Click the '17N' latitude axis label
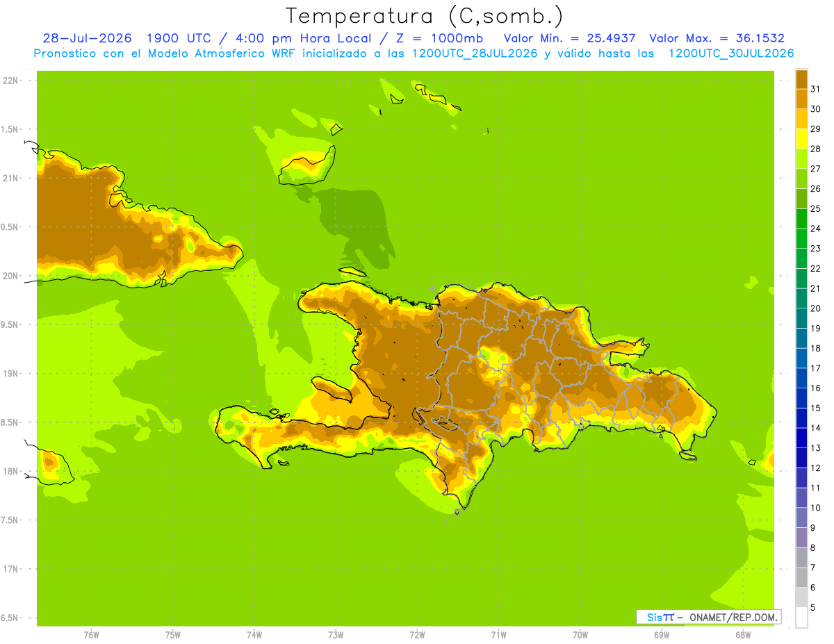 point(10,569)
